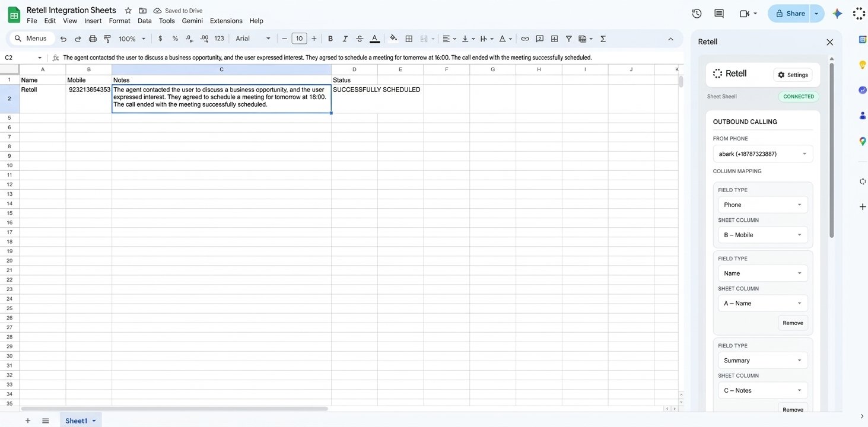868x427 pixels.
Task: Print the spreadsheet
Action: pyautogui.click(x=93, y=39)
